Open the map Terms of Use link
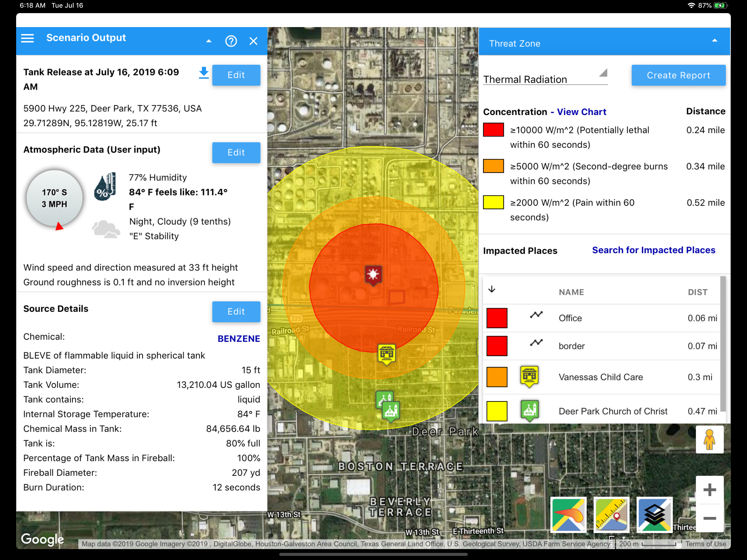 [x=706, y=544]
